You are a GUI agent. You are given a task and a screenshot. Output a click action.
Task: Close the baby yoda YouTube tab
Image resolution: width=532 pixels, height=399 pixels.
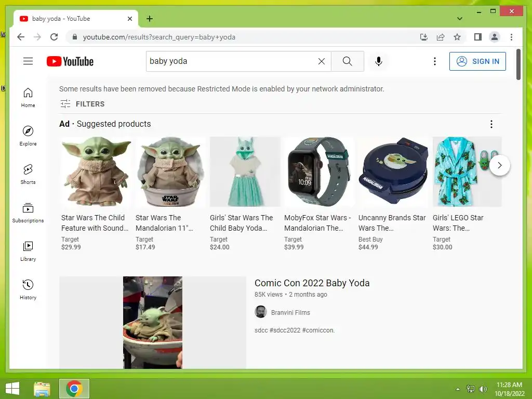coord(129,19)
